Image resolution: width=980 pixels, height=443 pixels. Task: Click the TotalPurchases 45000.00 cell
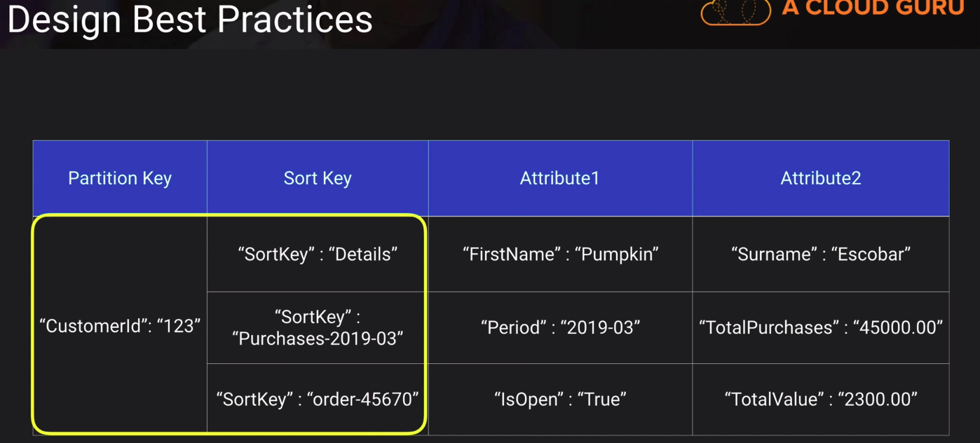click(x=820, y=327)
